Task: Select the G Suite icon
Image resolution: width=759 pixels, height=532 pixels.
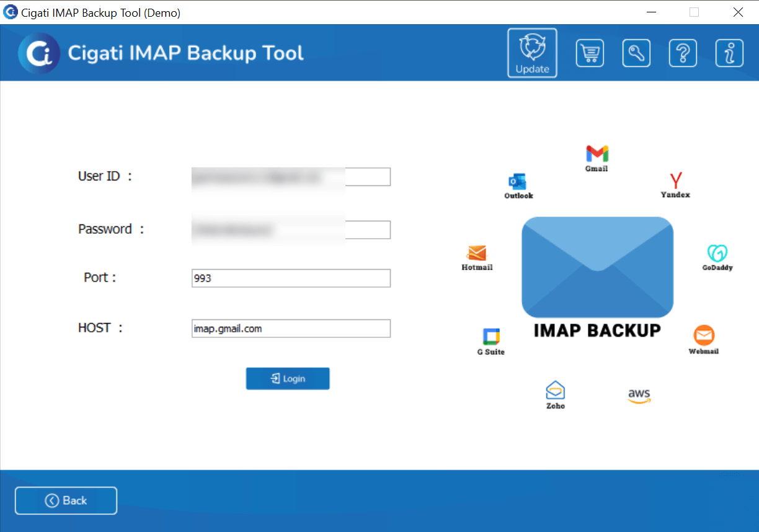Action: pos(491,342)
